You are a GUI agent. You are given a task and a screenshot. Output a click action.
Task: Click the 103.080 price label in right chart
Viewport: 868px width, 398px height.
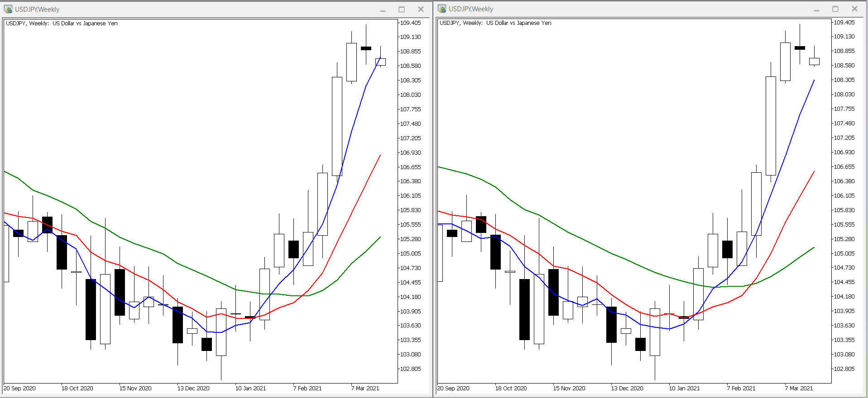844,355
